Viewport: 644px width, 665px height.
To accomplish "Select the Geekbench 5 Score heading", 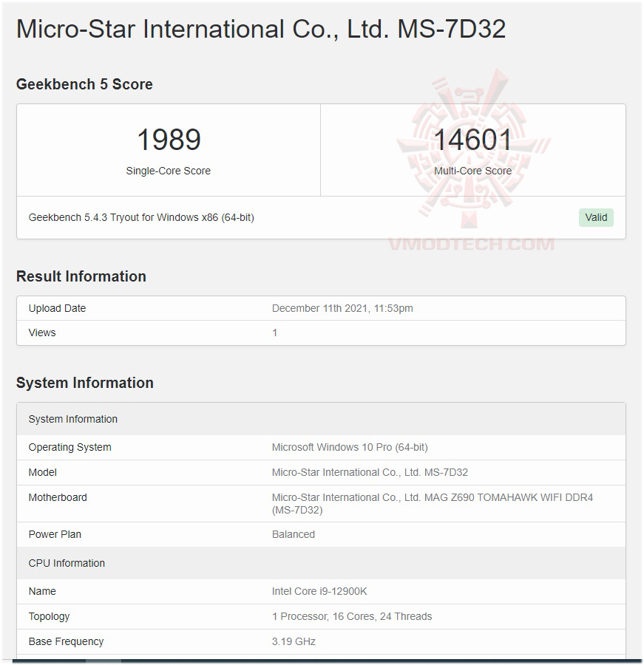I will pos(84,84).
